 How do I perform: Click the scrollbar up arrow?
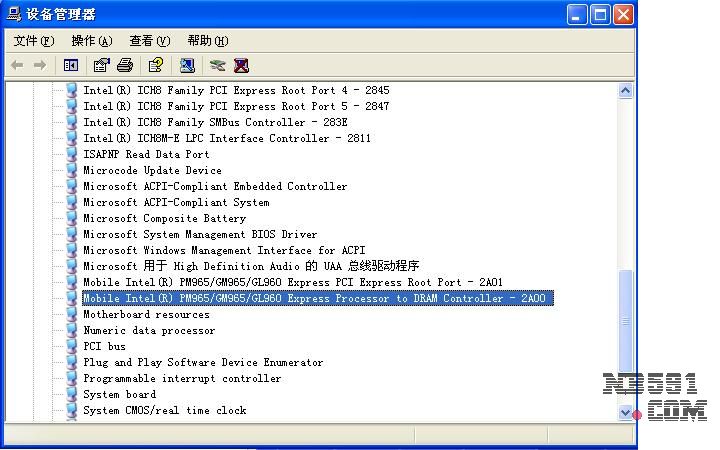tap(626, 90)
